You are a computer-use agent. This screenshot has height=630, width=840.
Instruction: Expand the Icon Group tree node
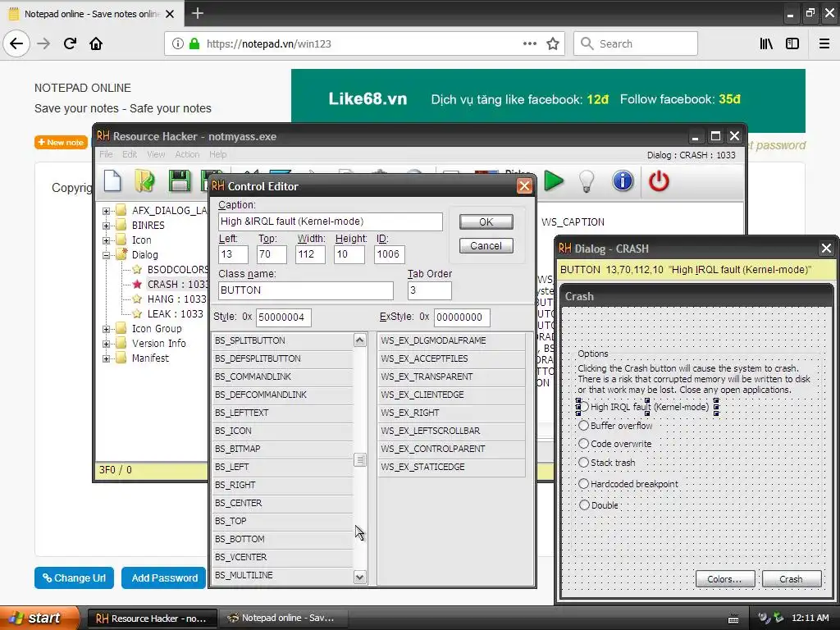pyautogui.click(x=106, y=329)
